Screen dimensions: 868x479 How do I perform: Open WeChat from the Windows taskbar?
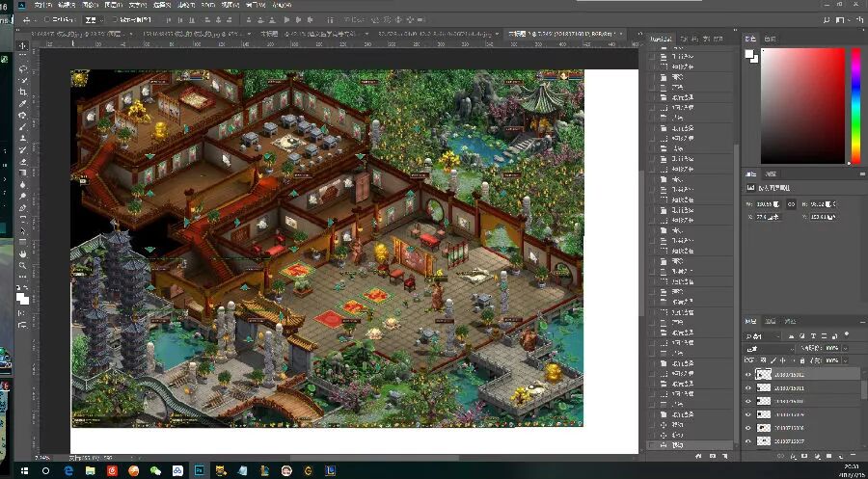point(155,470)
